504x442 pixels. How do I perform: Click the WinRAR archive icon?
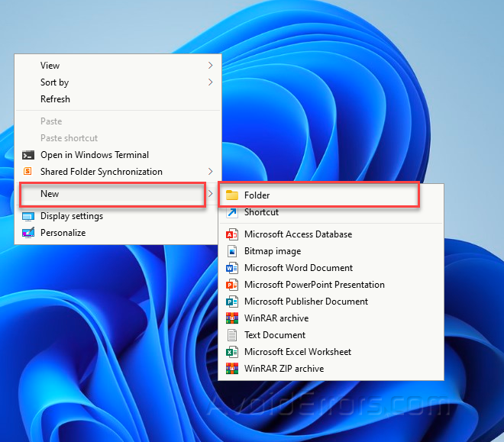(231, 318)
